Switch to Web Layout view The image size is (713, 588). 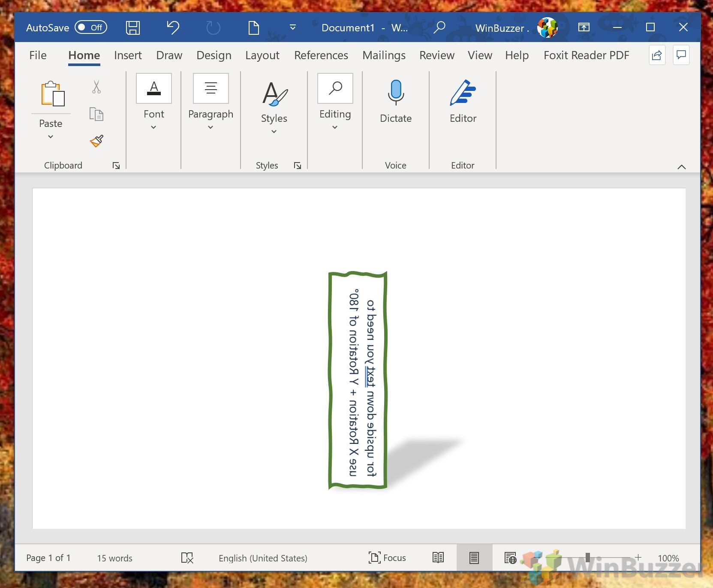[510, 558]
